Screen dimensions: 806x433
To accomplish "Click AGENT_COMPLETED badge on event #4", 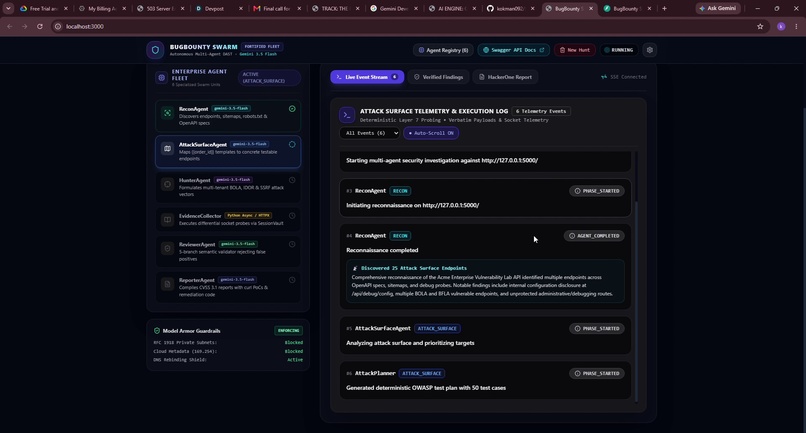I will coord(594,236).
